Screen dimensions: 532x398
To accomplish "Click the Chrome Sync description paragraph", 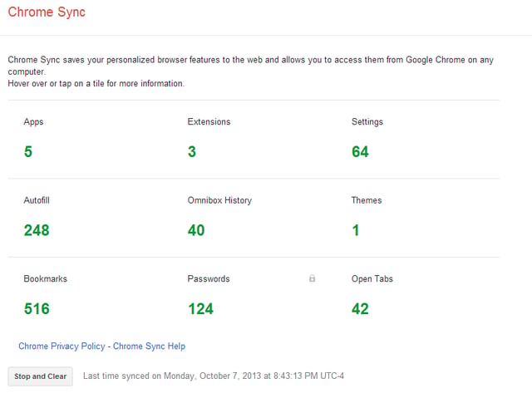I will tap(251, 66).
